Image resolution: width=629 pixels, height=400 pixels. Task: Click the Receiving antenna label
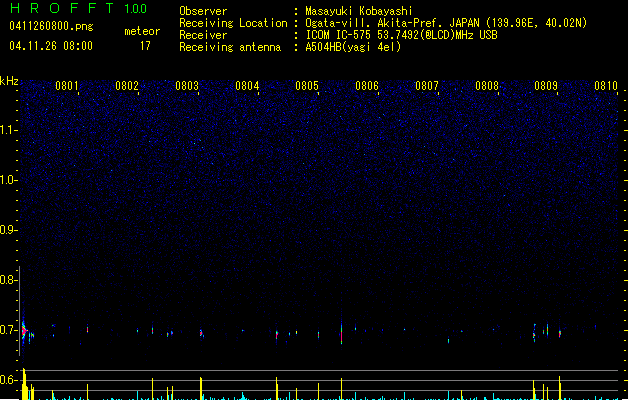coord(230,47)
